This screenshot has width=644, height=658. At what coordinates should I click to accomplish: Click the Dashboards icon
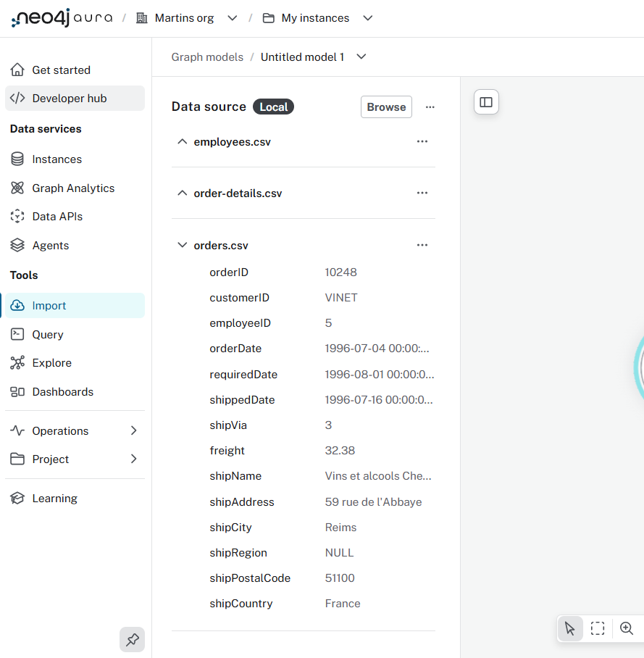pos(17,391)
